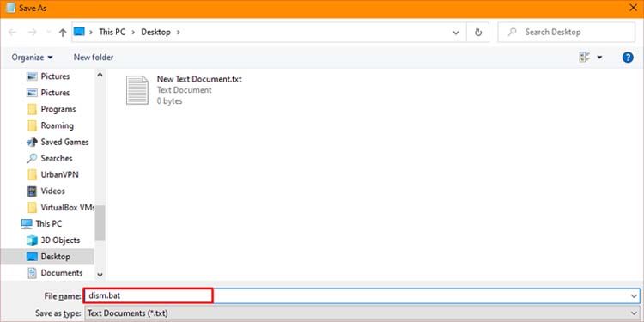This screenshot has height=322, width=644.
Task: Close the Save As dialog
Action: [x=634, y=9]
